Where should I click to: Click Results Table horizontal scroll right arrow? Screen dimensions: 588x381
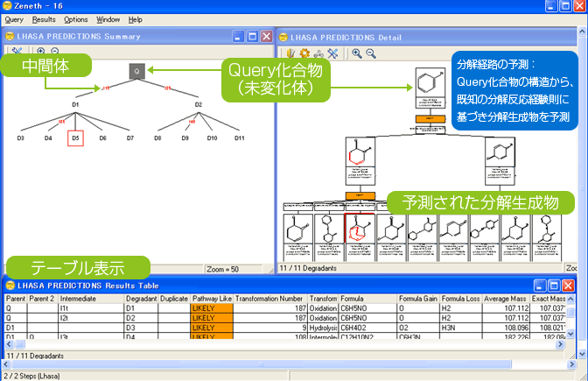click(560, 344)
